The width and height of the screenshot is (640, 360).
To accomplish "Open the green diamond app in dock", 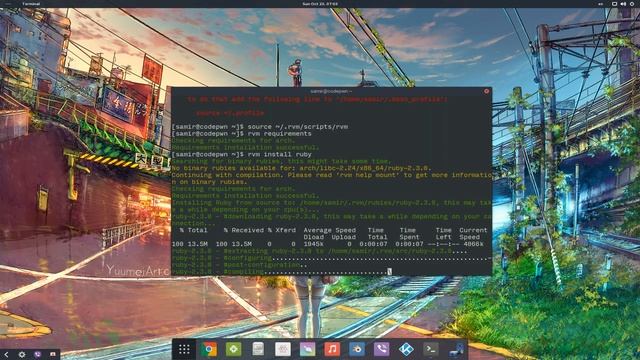I will [x=233, y=349].
